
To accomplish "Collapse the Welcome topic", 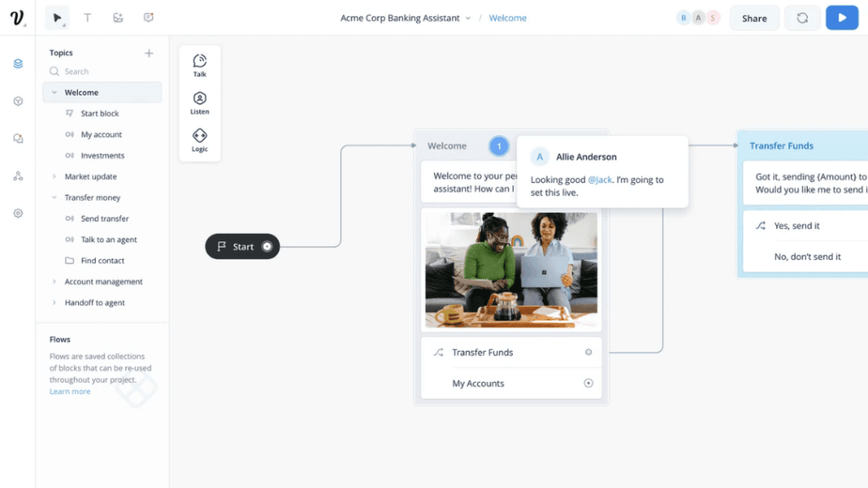I will point(54,92).
